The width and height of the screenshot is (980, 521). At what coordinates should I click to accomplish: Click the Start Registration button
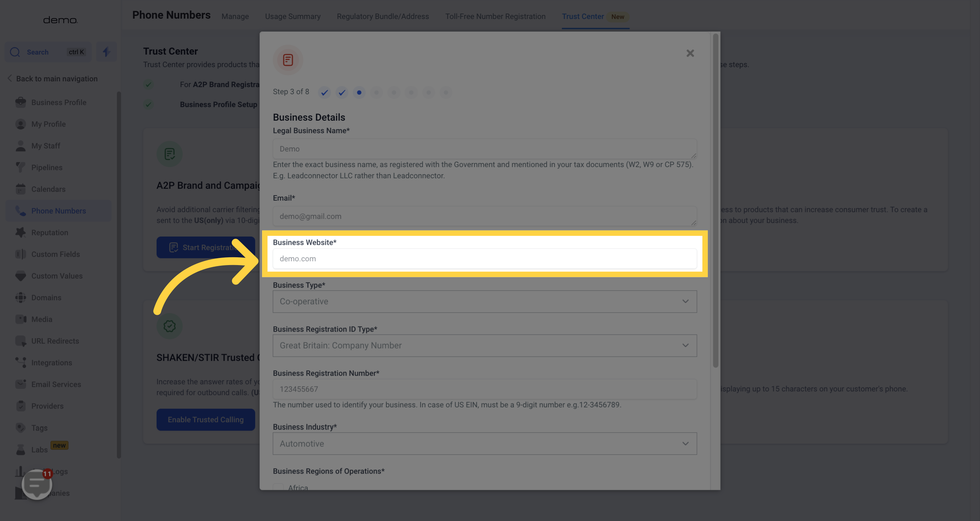pos(206,247)
